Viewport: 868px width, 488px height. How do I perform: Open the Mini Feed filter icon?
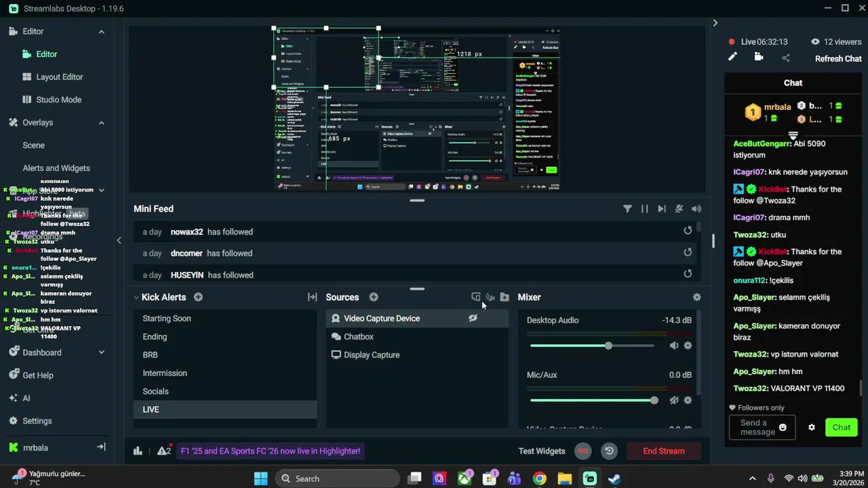pos(627,209)
